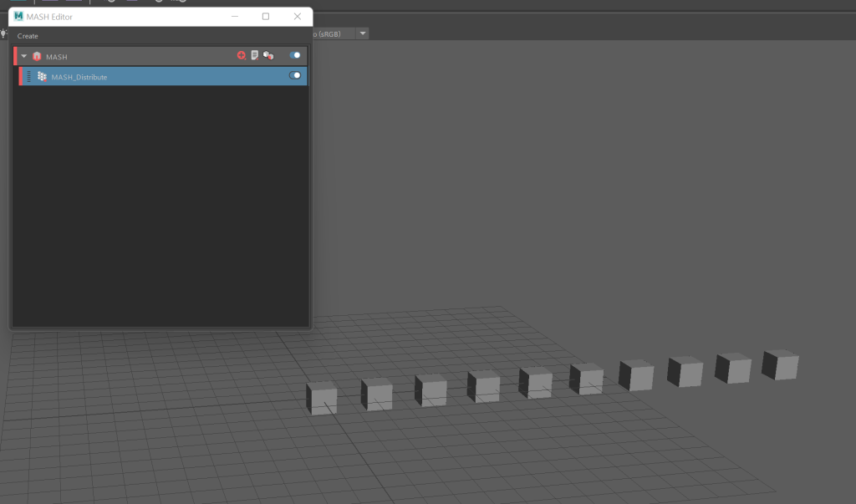Open the sRGB view transform dropdown arrow
856x504 pixels.
(363, 33)
